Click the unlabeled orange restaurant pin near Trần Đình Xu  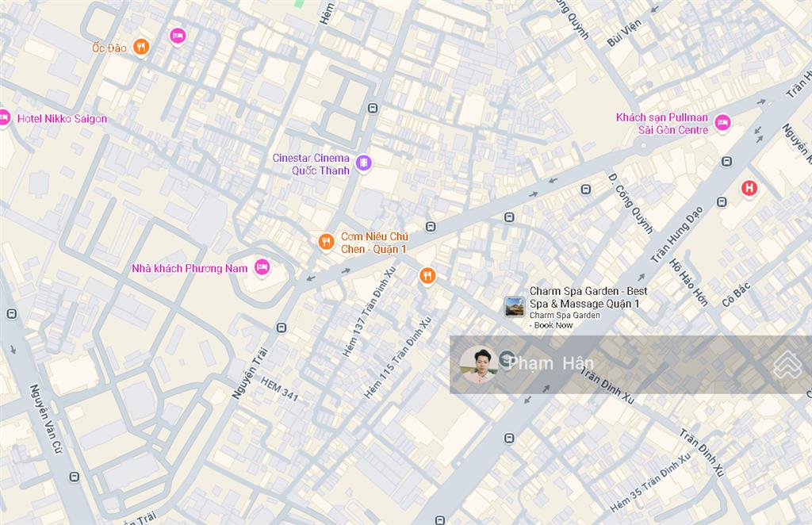click(427, 276)
